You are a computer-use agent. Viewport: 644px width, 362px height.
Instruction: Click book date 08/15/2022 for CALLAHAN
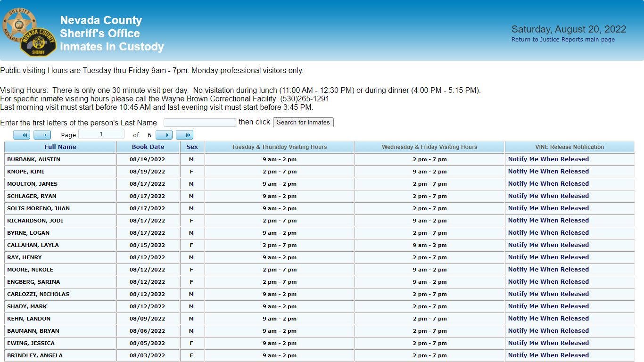(x=148, y=245)
